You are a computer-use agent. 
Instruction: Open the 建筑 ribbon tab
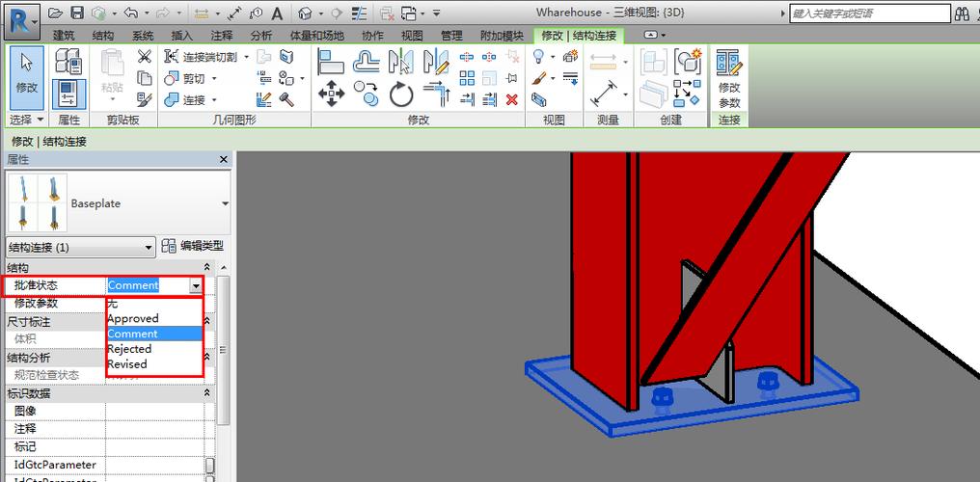[64, 36]
